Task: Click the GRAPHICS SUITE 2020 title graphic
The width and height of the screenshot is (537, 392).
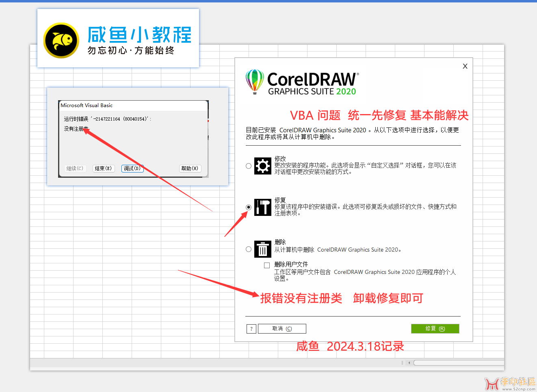Action: (x=312, y=92)
